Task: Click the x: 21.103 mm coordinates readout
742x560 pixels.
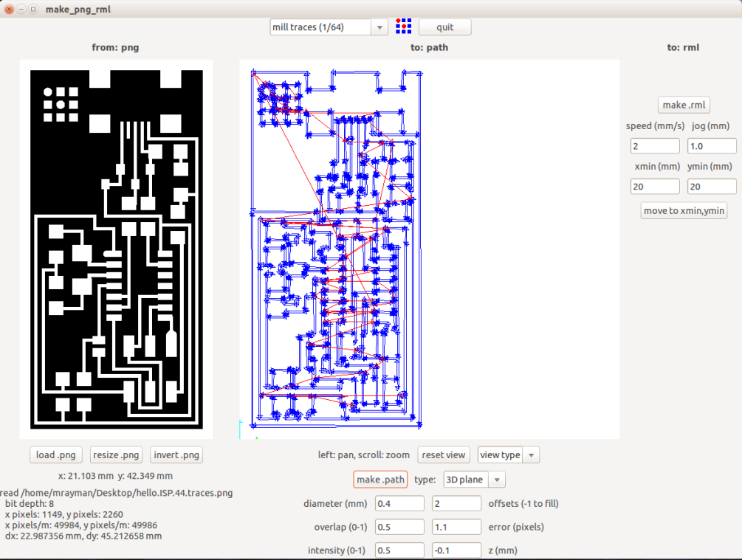Action: click(115, 476)
